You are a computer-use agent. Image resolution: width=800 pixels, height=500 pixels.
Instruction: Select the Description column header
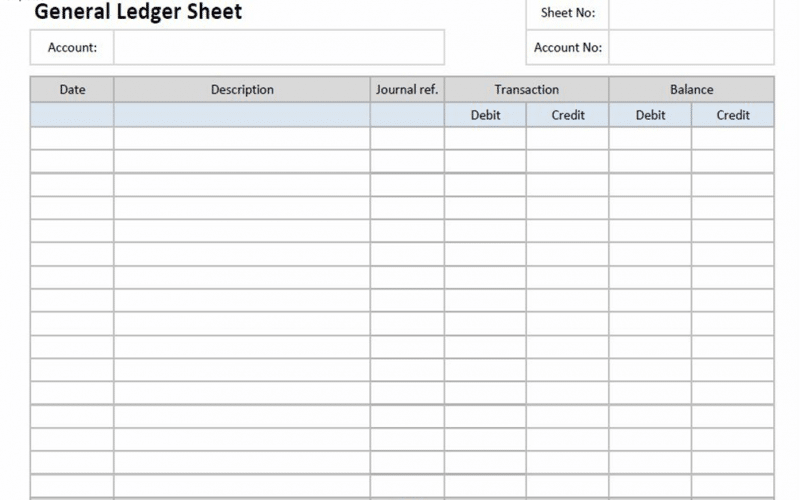[x=242, y=89]
